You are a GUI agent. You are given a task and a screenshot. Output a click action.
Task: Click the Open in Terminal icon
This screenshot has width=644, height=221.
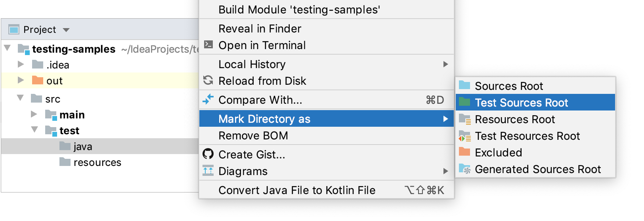[208, 44]
